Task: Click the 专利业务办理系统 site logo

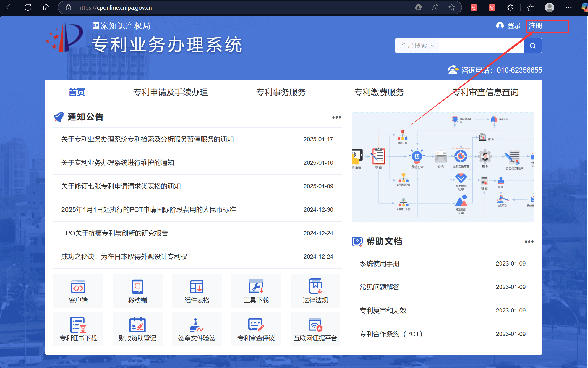Action: [x=65, y=38]
